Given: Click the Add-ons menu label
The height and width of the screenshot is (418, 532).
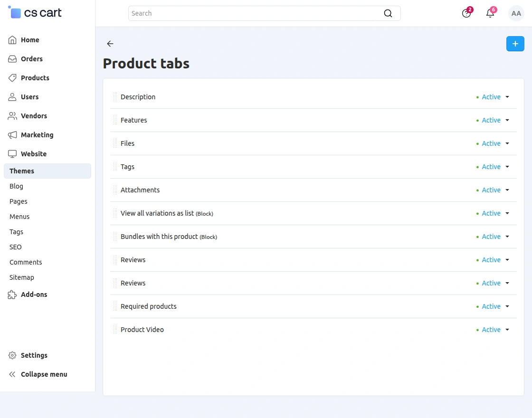Looking at the screenshot, I should click(x=34, y=294).
